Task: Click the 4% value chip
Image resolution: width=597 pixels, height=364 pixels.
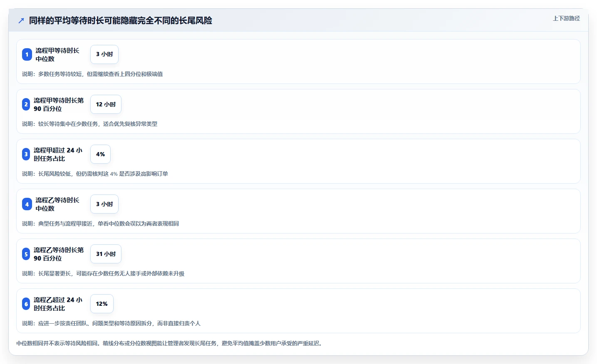Action: pos(100,154)
